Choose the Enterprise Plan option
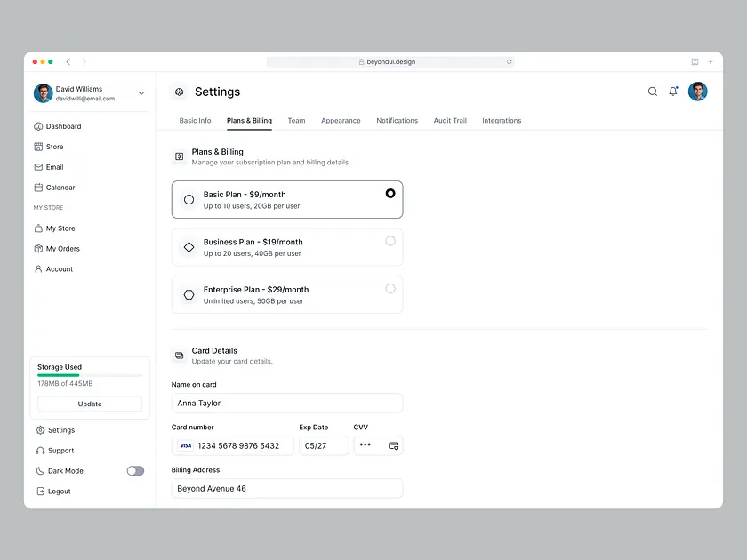747x560 pixels. click(x=390, y=288)
